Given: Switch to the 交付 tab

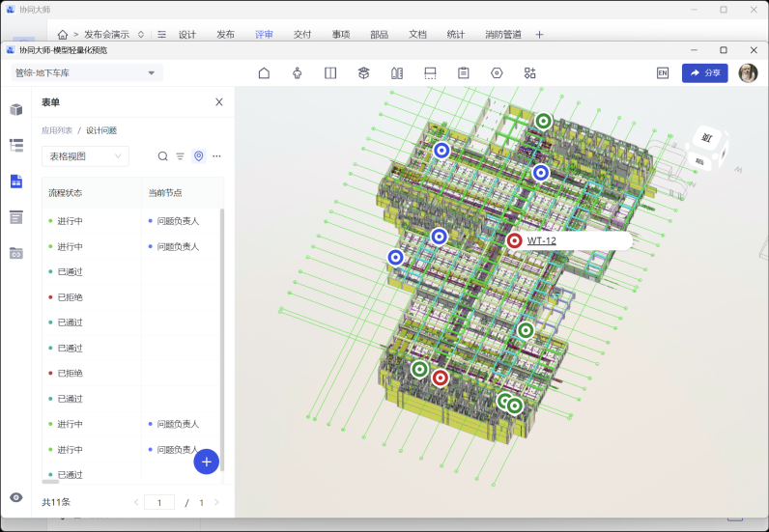Looking at the screenshot, I should 302,34.
